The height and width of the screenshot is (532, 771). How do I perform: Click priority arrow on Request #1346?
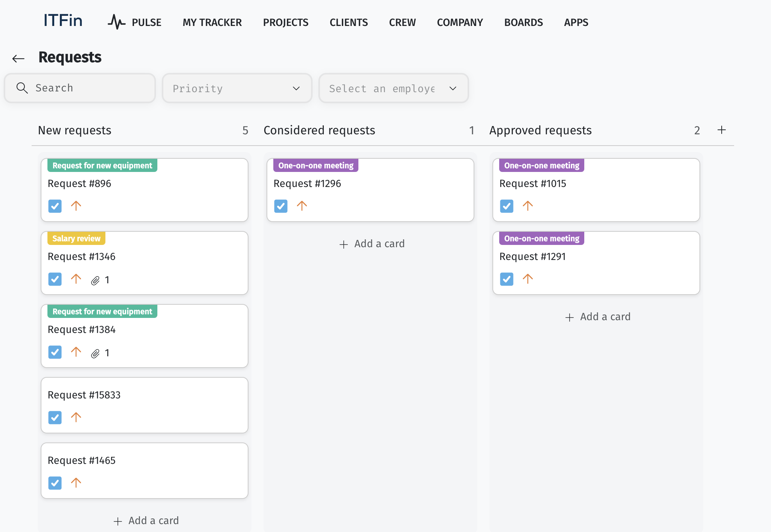pos(76,279)
